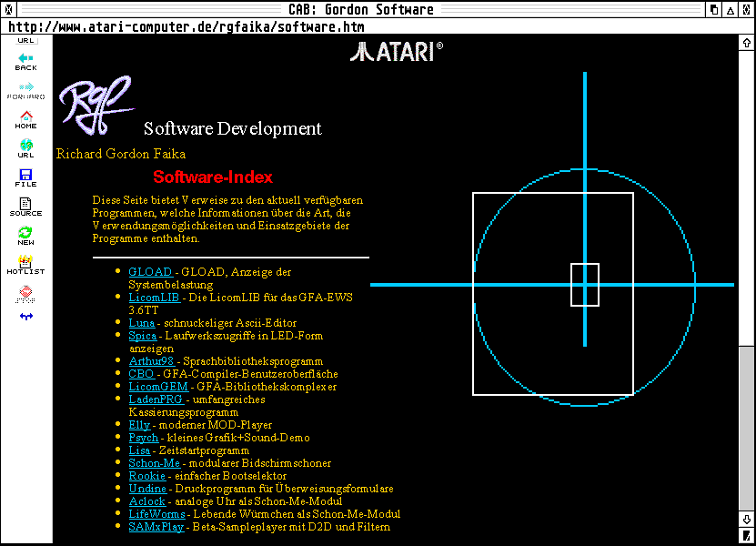This screenshot has width=756, height=546.
Task: Open the GLOAD link
Action: [x=150, y=272]
